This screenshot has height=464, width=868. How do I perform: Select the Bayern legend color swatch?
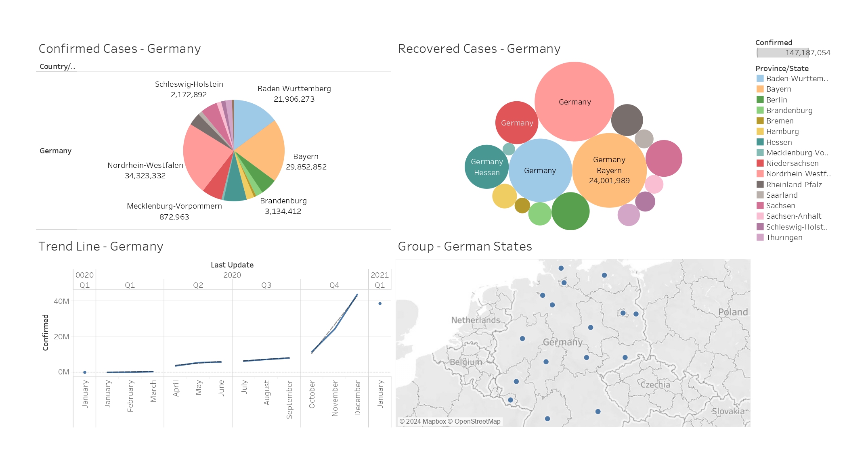760,89
